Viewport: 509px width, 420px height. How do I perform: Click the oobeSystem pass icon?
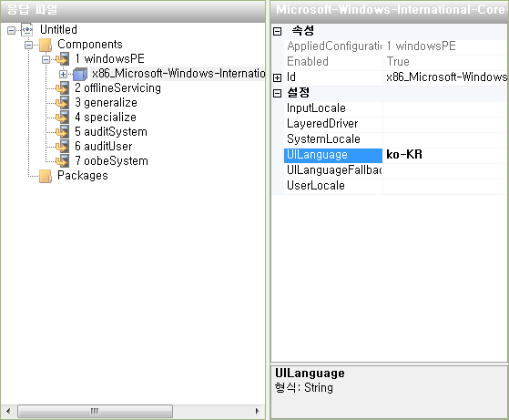pos(62,161)
